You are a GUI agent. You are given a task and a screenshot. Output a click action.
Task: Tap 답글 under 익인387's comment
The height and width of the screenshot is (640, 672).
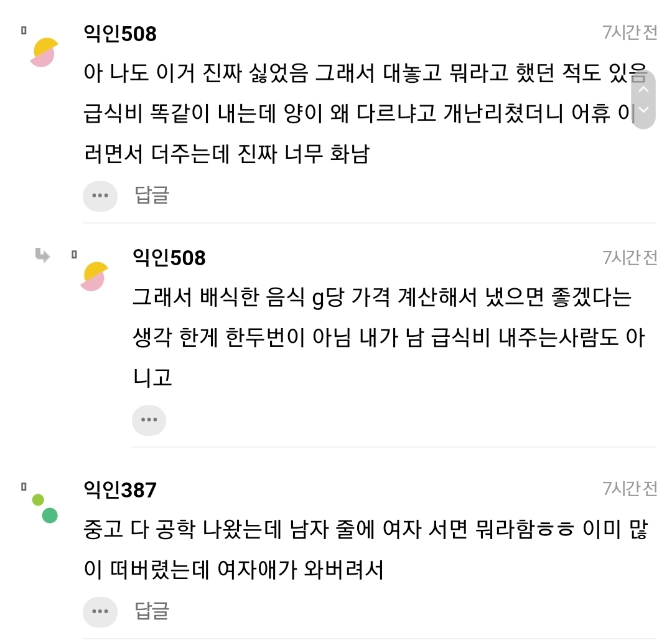click(x=151, y=612)
